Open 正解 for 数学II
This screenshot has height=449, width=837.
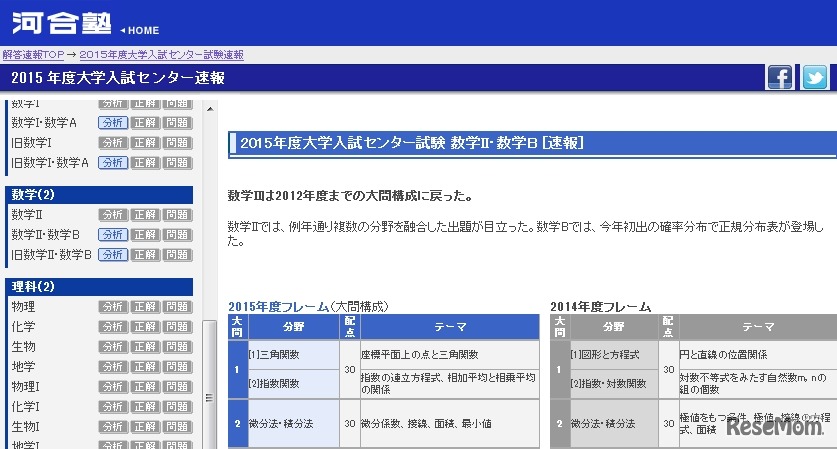point(145,215)
